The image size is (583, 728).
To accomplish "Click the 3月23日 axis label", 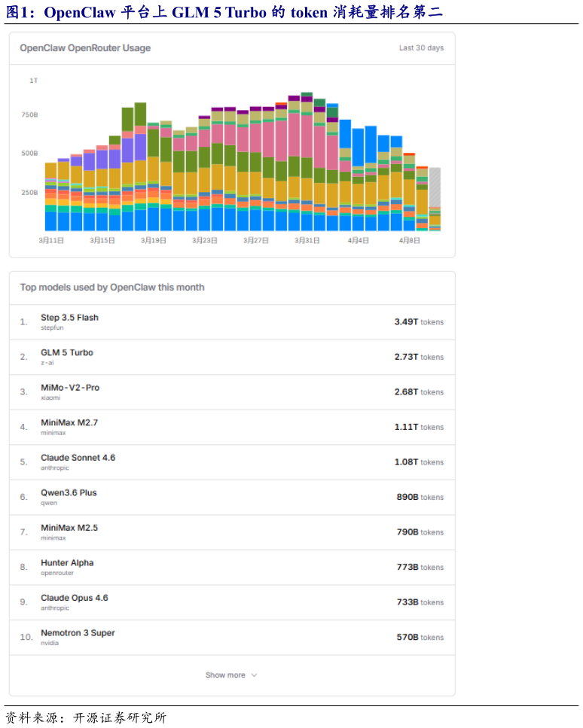I will pyautogui.click(x=204, y=240).
